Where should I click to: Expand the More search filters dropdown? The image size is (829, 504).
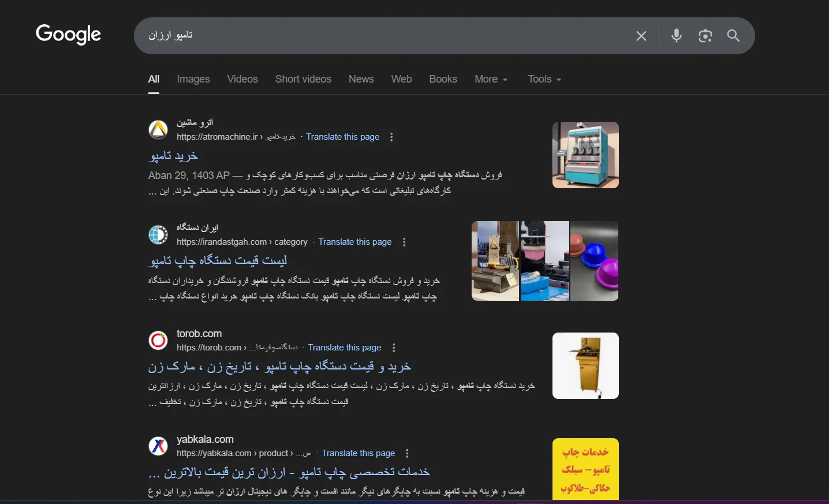[491, 79]
